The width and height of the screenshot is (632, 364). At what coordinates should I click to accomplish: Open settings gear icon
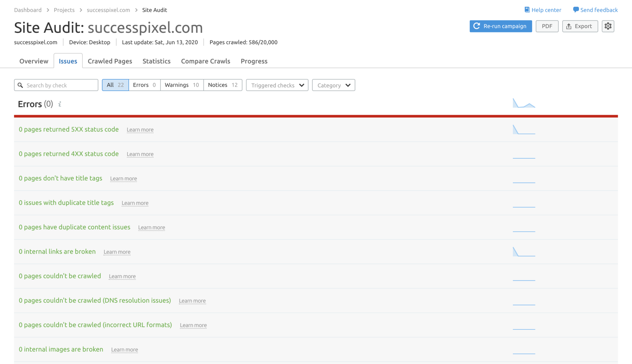click(x=608, y=26)
